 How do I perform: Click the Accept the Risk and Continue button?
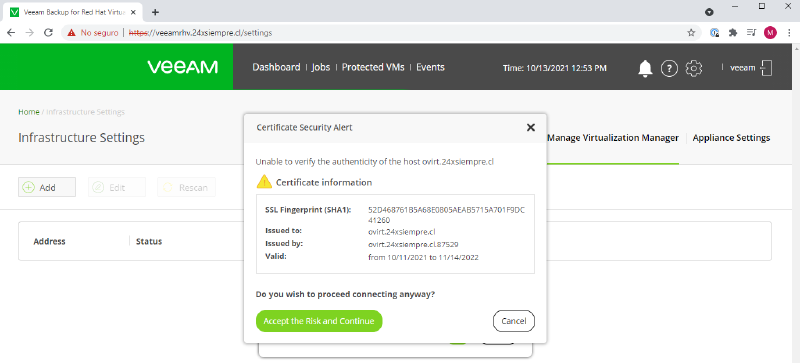pos(319,321)
